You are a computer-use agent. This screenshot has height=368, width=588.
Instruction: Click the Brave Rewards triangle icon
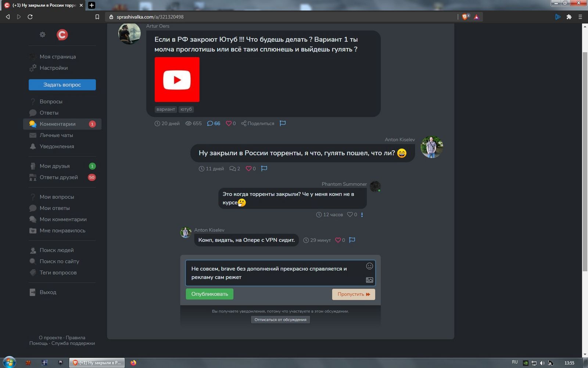coord(476,17)
